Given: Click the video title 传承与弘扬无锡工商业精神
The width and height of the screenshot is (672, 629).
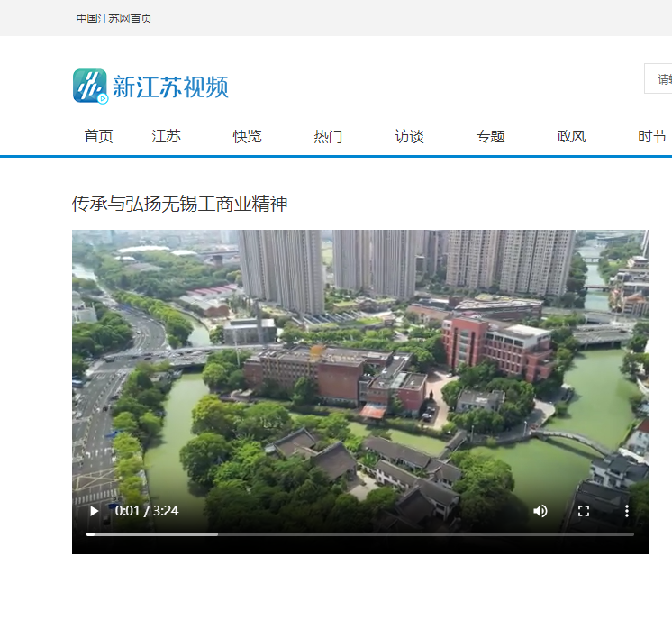Looking at the screenshot, I should 180,205.
